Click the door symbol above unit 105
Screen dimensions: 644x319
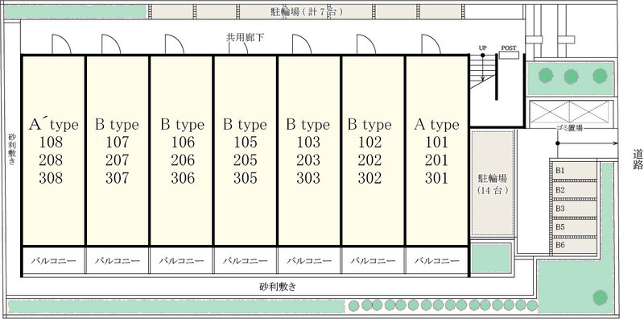pos(238,48)
